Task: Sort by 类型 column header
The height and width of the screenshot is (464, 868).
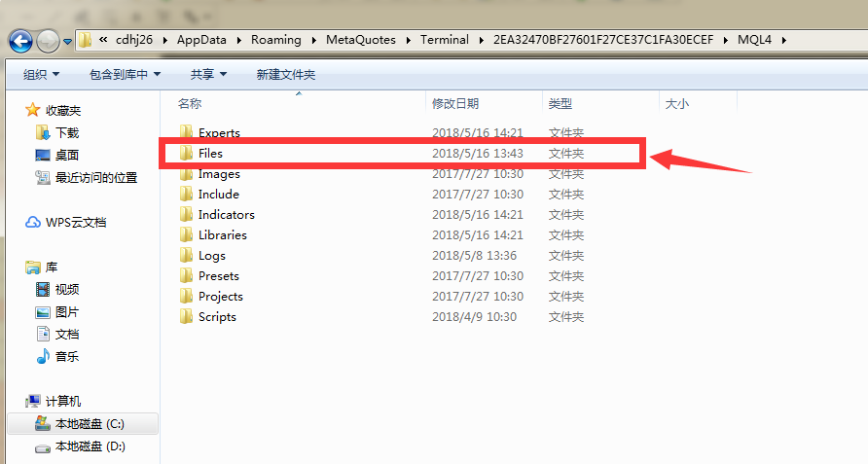Action: (x=561, y=103)
